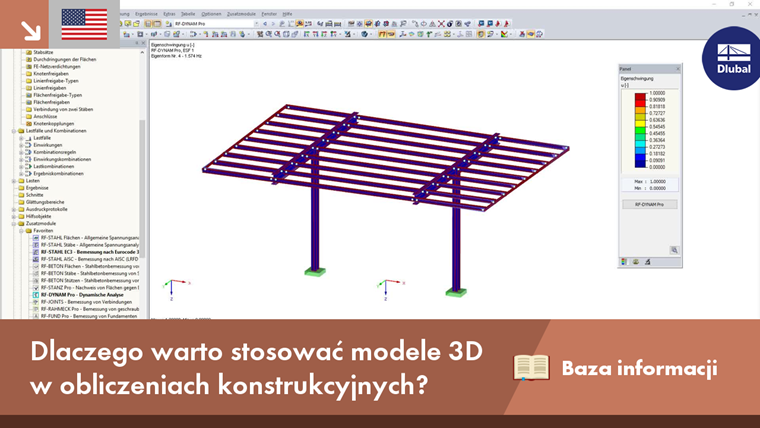Select RF-STAHL AISC module entry
This screenshot has width=760, height=428.
(90, 259)
